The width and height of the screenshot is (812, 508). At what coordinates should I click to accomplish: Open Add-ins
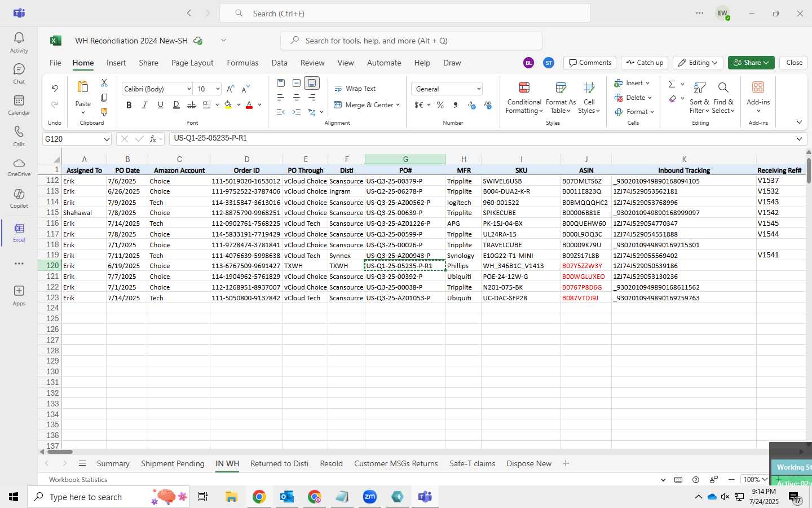click(758, 97)
